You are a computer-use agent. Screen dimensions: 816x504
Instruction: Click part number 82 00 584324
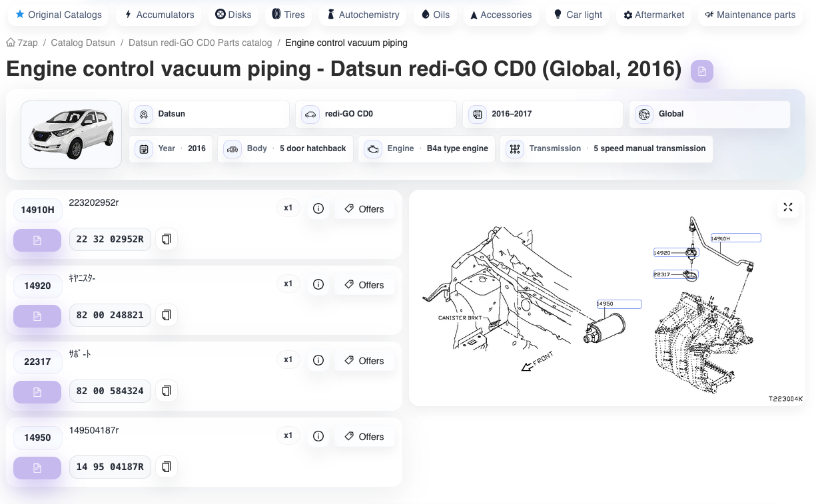click(110, 391)
